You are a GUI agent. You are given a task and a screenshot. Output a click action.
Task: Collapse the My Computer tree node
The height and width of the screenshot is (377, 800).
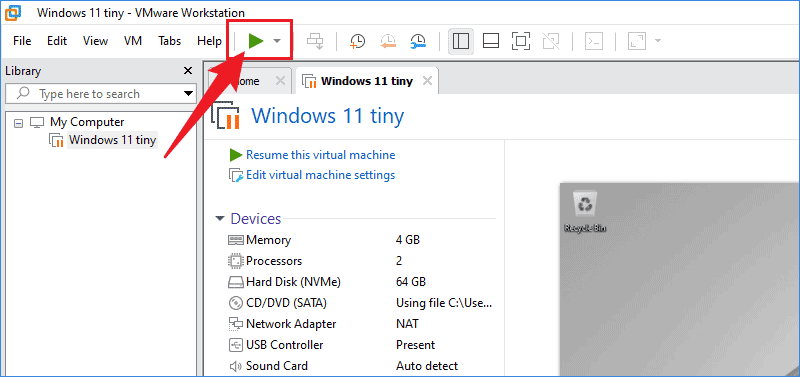pos(19,123)
